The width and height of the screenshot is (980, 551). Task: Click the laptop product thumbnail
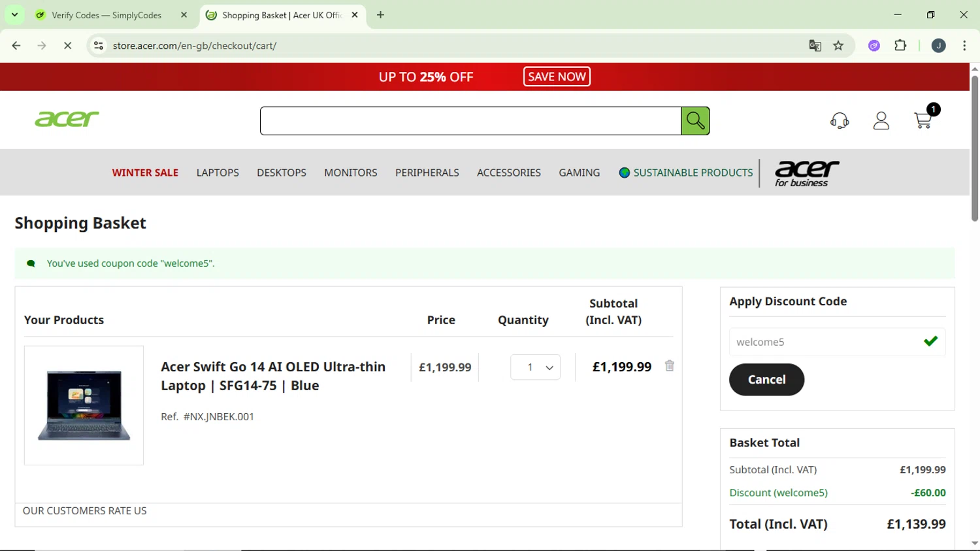pyautogui.click(x=84, y=405)
